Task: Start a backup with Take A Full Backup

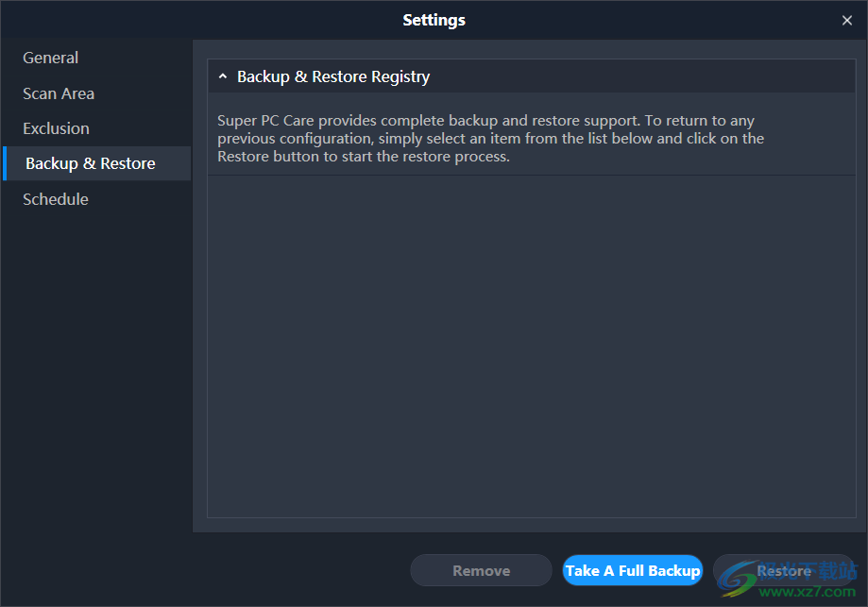Action: (633, 570)
